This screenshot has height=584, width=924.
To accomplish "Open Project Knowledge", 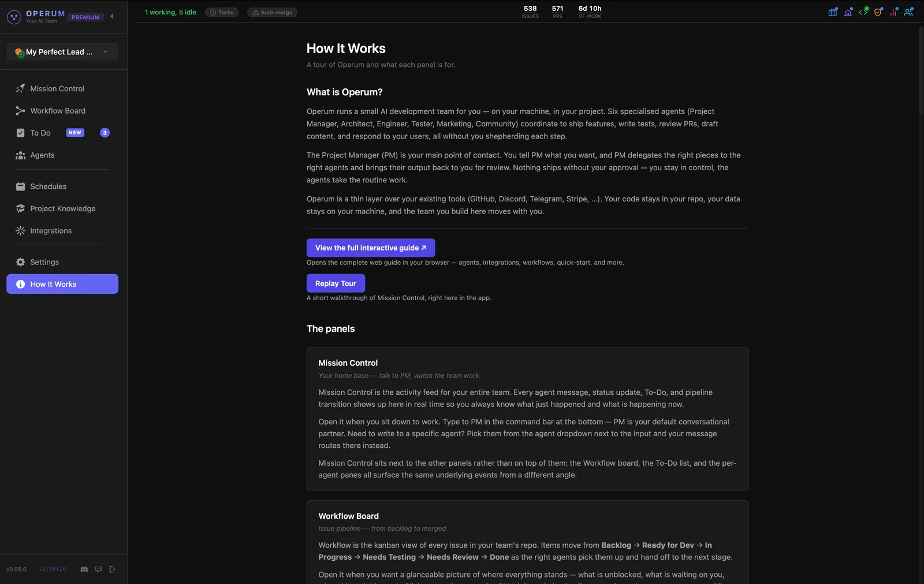I will click(x=62, y=208).
